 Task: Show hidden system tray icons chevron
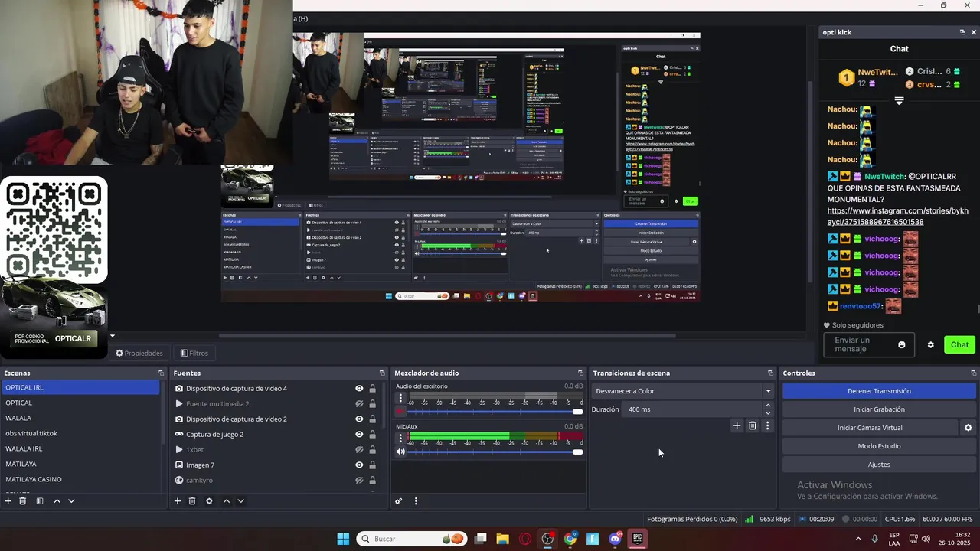coord(857,539)
